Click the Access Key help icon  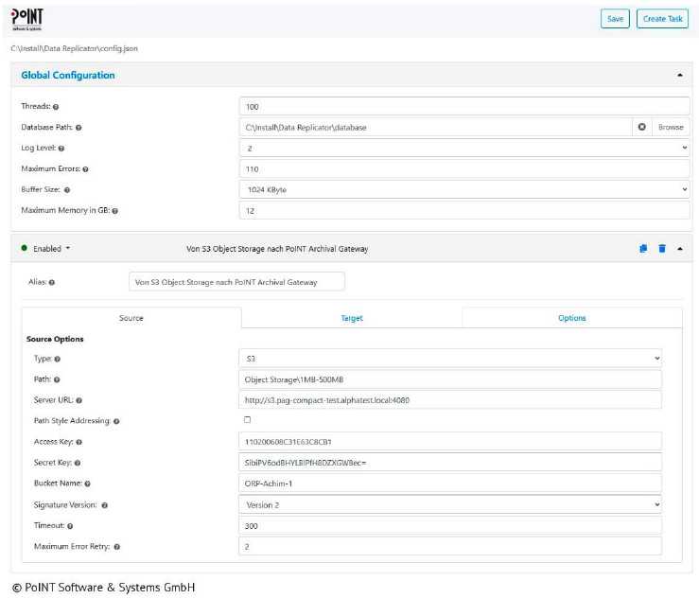[79, 443]
